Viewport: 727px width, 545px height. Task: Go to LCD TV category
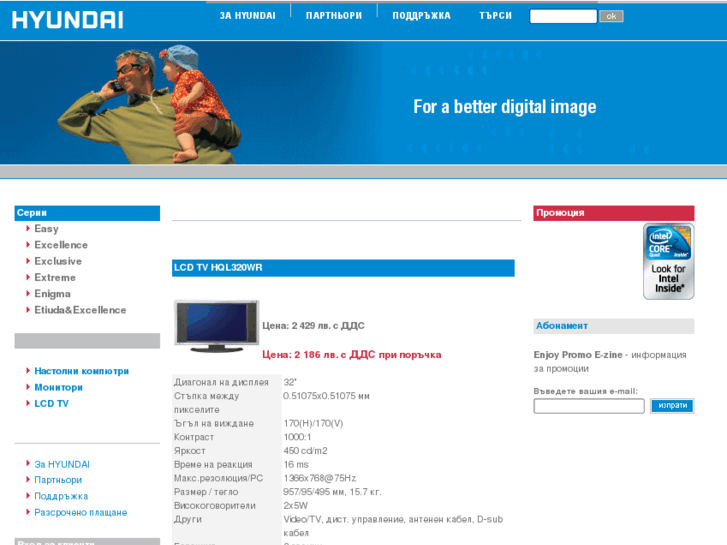(51, 404)
